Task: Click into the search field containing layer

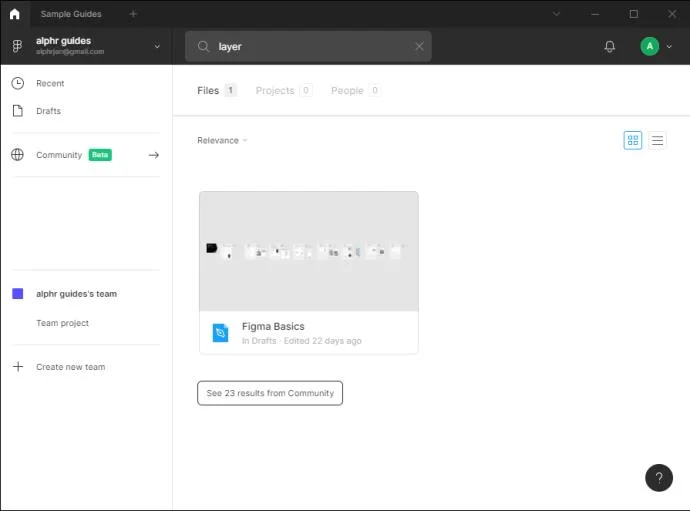Action: (308, 46)
